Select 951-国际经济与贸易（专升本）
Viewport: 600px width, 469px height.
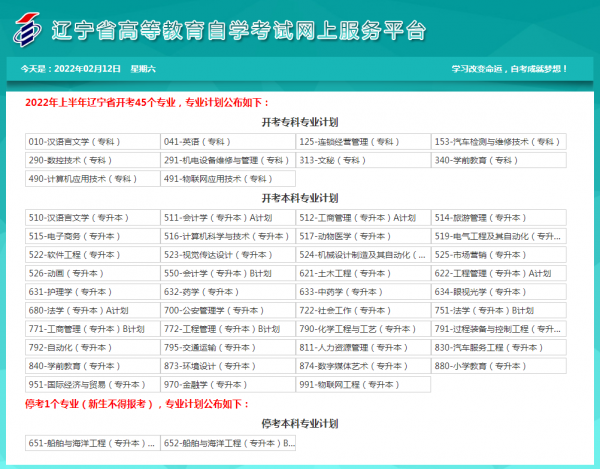point(93,384)
